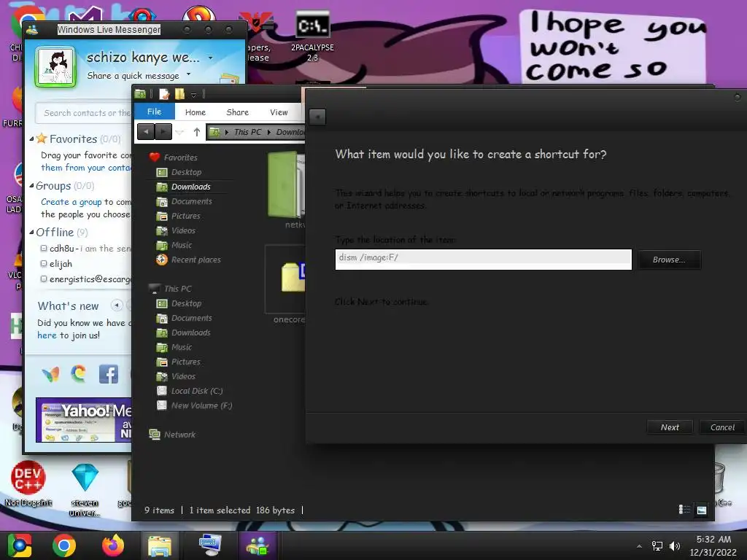This screenshot has height=560, width=747.
Task: Select the energistics@escarg contact
Action: point(86,279)
